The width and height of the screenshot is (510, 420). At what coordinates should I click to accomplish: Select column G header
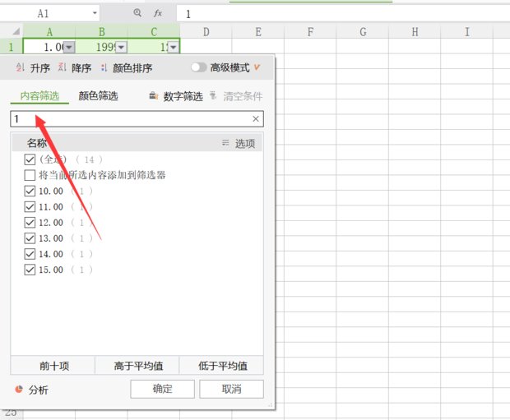[362, 32]
